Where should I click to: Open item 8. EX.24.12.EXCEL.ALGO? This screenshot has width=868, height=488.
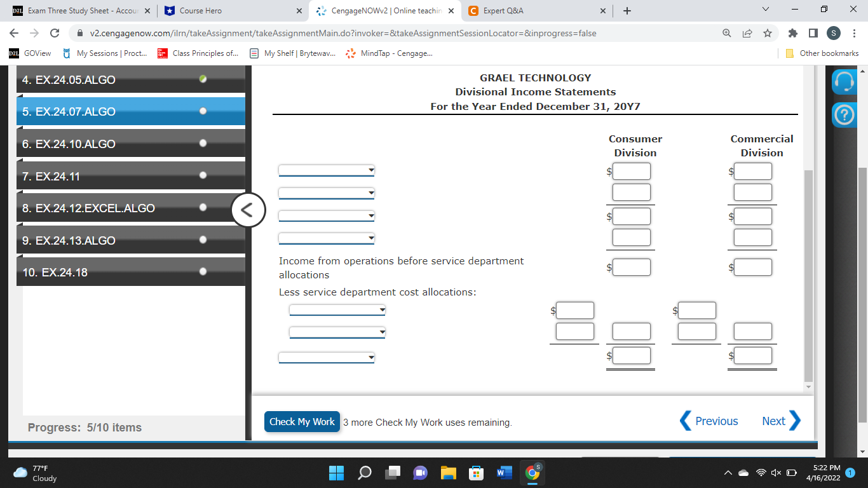tap(131, 208)
